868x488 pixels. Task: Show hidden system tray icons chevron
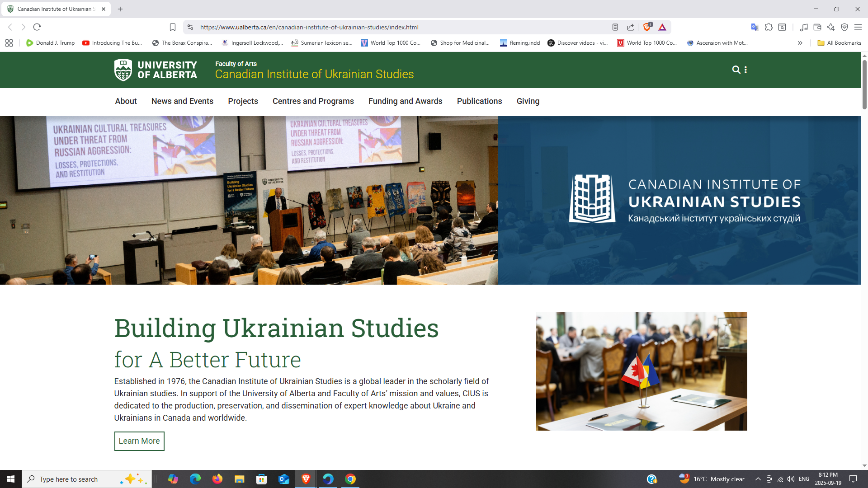point(758,479)
